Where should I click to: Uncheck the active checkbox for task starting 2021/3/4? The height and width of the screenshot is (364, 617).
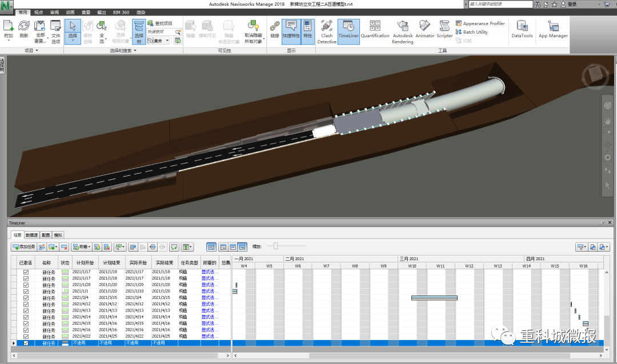[x=26, y=298]
